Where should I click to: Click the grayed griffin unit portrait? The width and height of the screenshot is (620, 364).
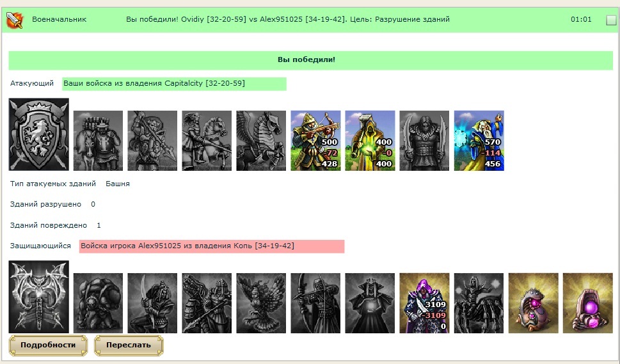(x=261, y=303)
